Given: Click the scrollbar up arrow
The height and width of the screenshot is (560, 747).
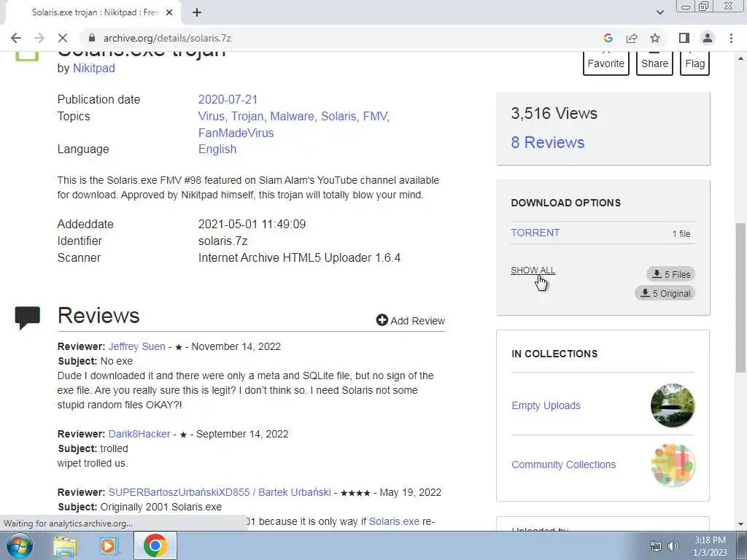Looking at the screenshot, I should click(x=740, y=58).
